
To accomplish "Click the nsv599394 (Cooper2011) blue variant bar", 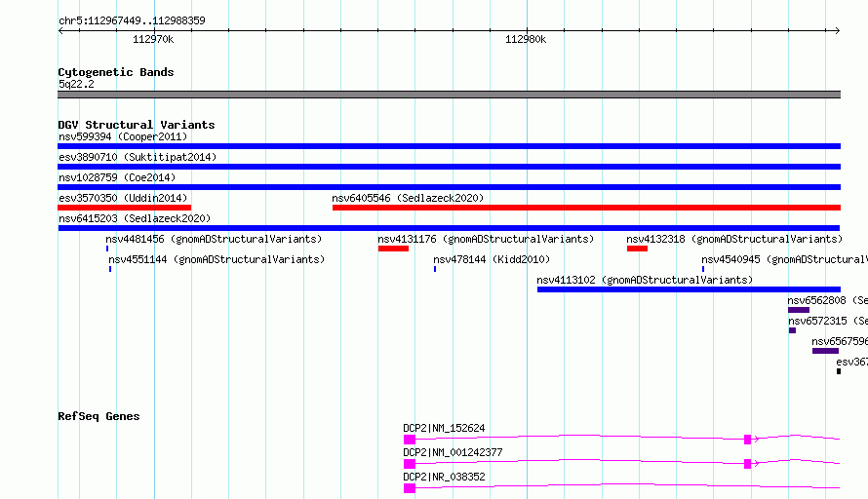I will [x=449, y=146].
